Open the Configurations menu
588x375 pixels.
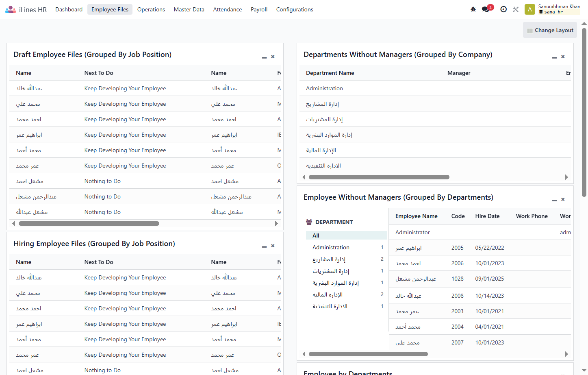click(295, 9)
